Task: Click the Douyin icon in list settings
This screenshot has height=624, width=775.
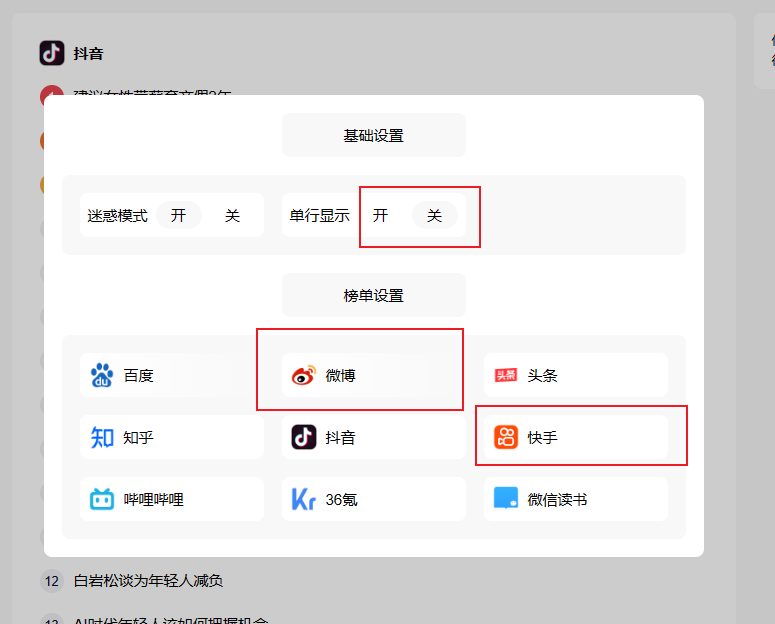Action: pos(304,438)
